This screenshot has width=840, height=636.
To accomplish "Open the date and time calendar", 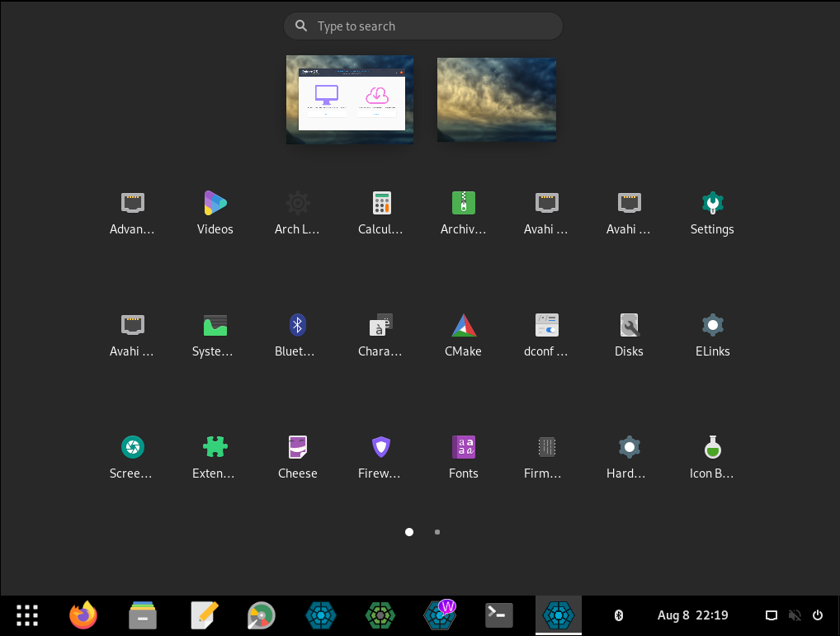I will point(692,615).
